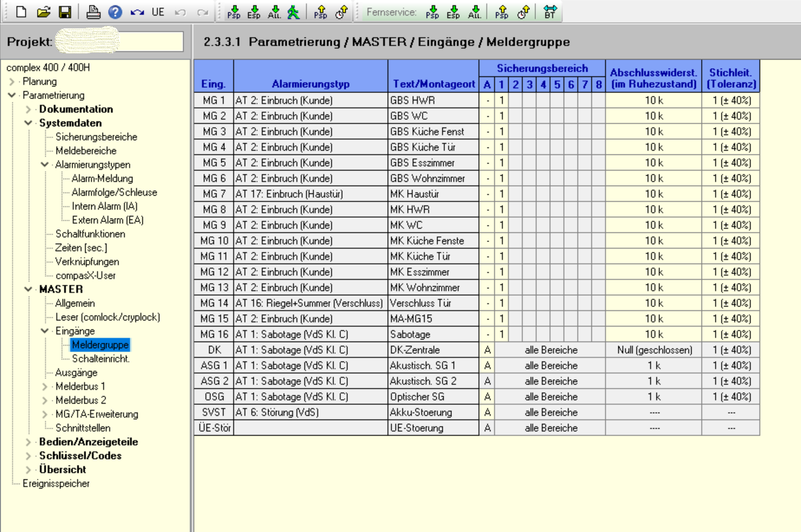Screen dimensions: 801x532
Task: Click the printer icon
Action: [93, 12]
